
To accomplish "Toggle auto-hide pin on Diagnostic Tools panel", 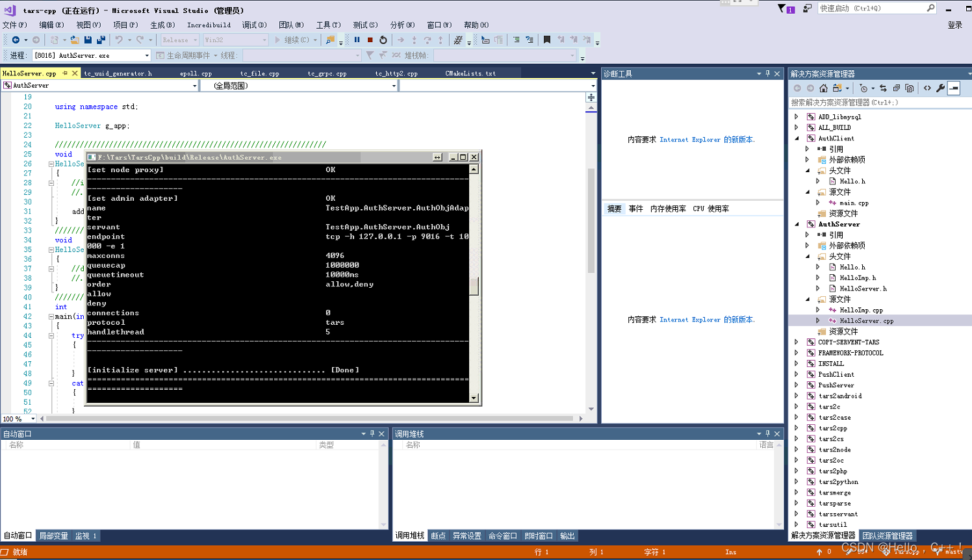I will point(767,73).
